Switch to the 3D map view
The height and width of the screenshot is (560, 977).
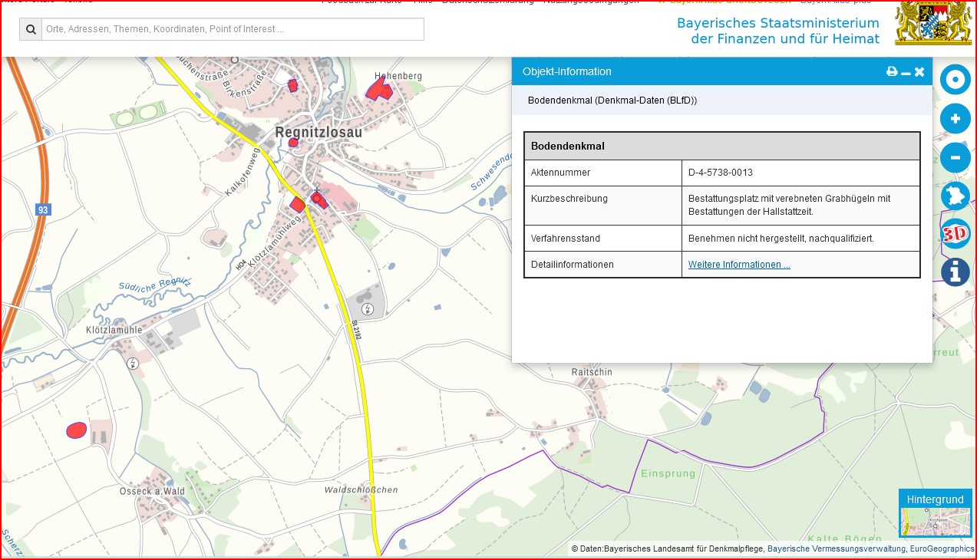point(956,234)
